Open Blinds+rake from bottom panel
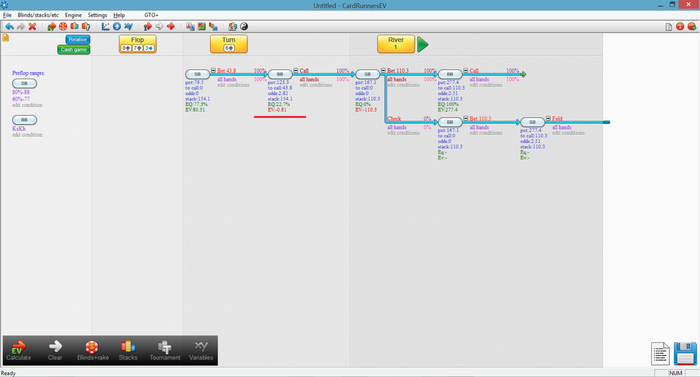Screen dimensions: 700x377 93,351
